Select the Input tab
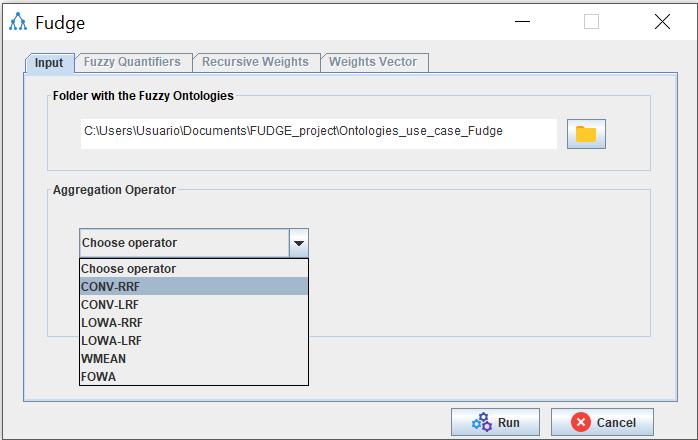 (x=49, y=63)
